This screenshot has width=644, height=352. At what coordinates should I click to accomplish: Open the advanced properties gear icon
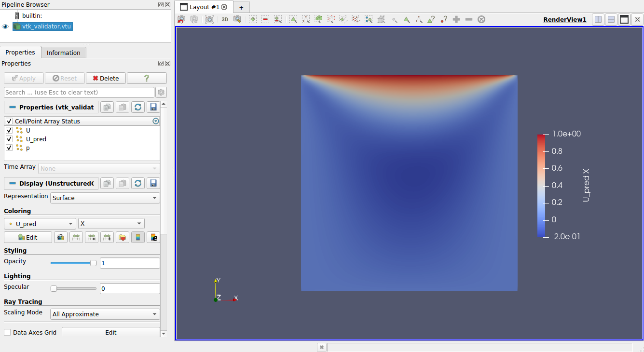point(161,92)
